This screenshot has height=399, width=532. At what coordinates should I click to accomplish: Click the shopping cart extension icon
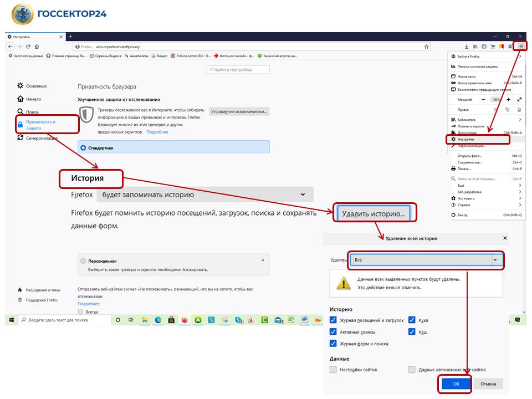(x=493, y=47)
